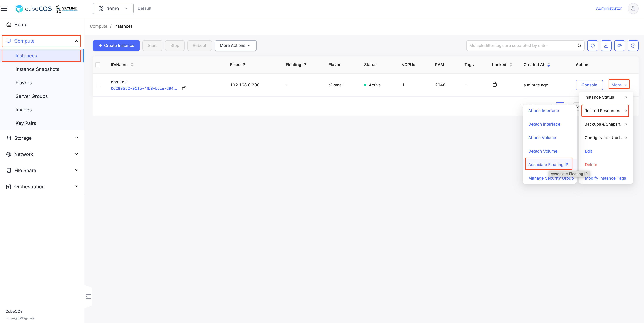Click the t2.small flavor cell
644x323 pixels.
coord(336,85)
